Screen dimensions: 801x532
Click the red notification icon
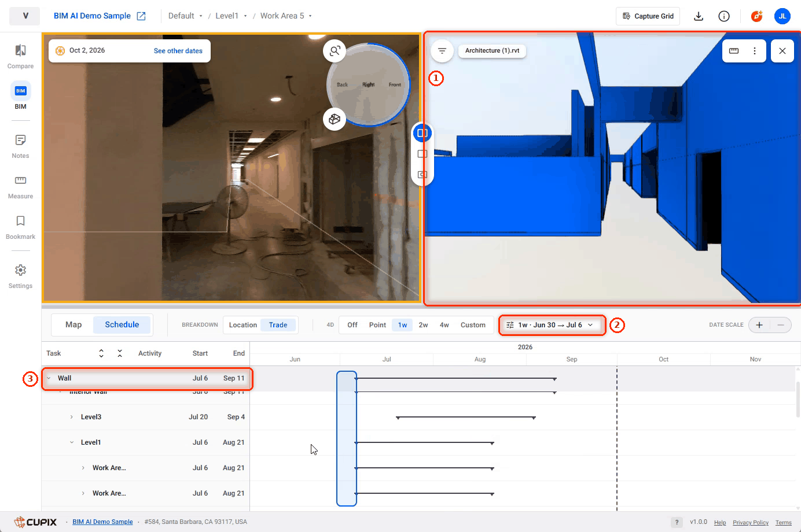click(x=756, y=16)
